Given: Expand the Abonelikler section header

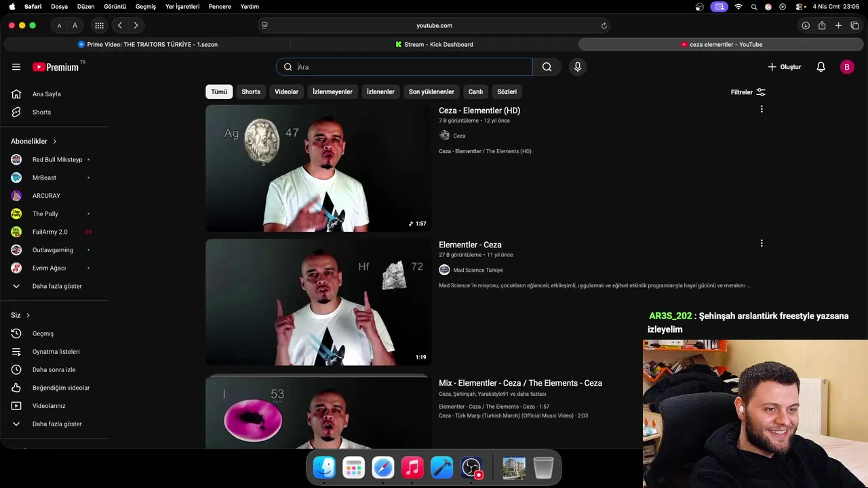Looking at the screenshot, I should 34,142.
